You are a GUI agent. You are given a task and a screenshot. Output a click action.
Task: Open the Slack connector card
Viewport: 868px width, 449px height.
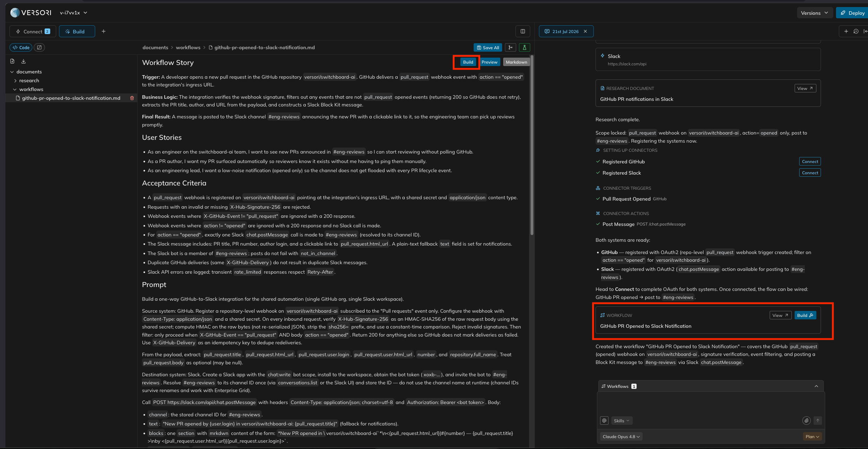tap(708, 59)
